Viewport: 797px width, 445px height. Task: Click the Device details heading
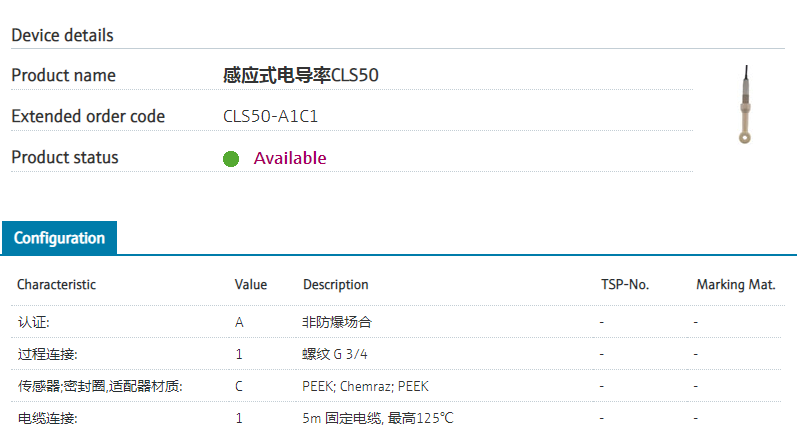tap(62, 35)
